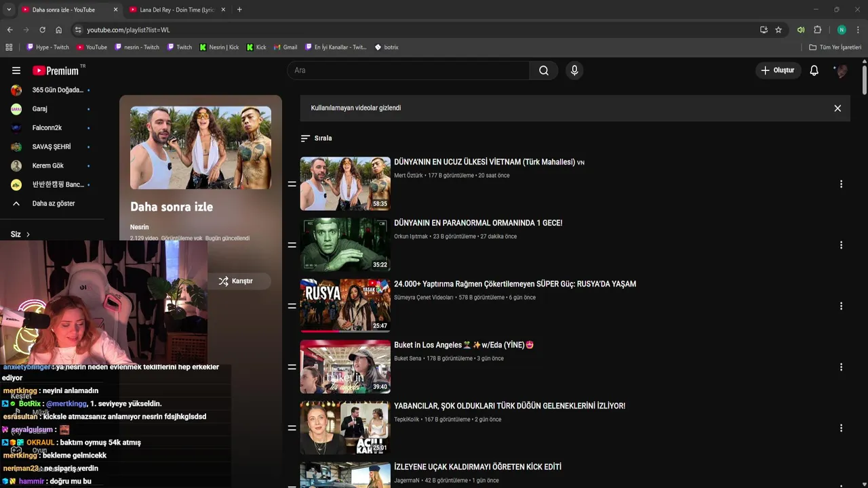Open Garaj subscription channel
This screenshot has height=488, width=868.
(52, 109)
